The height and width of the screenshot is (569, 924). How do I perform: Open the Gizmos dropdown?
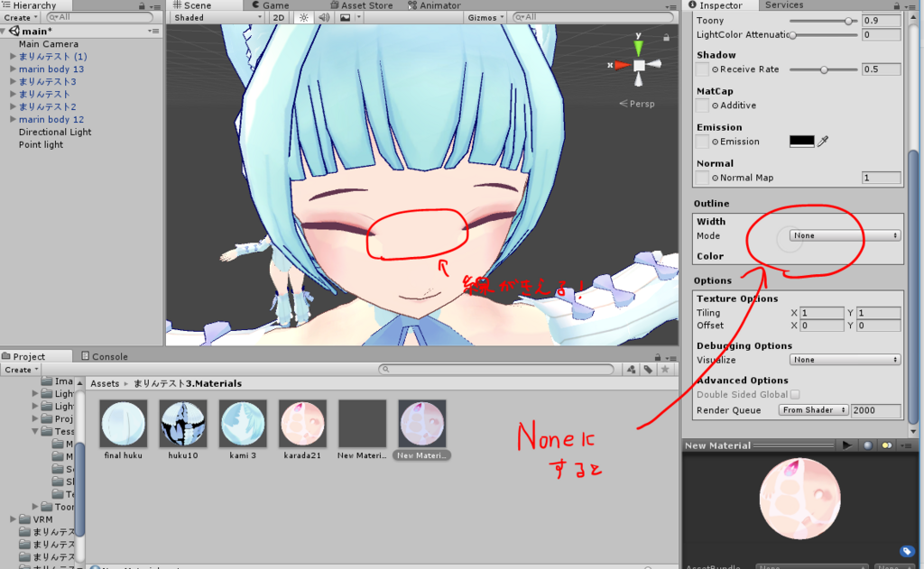click(x=485, y=18)
